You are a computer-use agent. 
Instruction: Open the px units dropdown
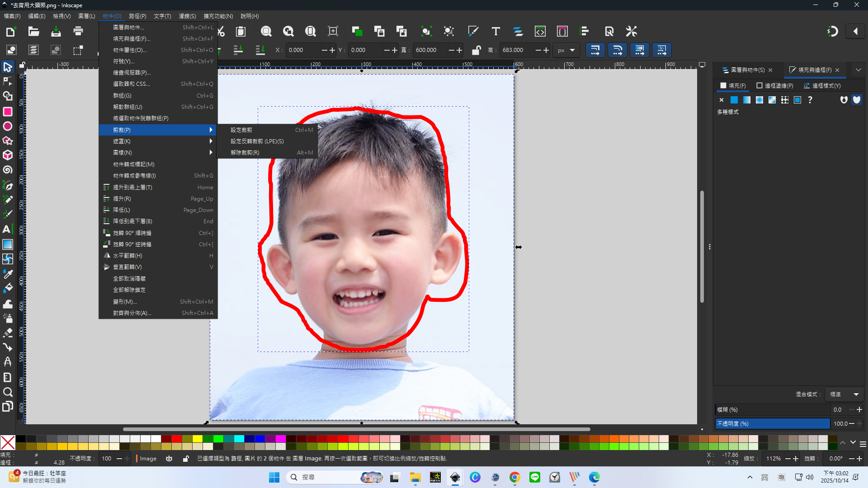pos(566,50)
